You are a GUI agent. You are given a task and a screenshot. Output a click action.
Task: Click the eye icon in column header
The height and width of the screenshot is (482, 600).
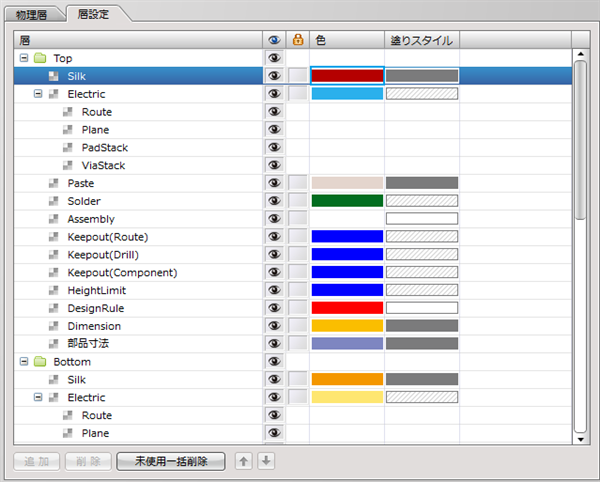[274, 40]
